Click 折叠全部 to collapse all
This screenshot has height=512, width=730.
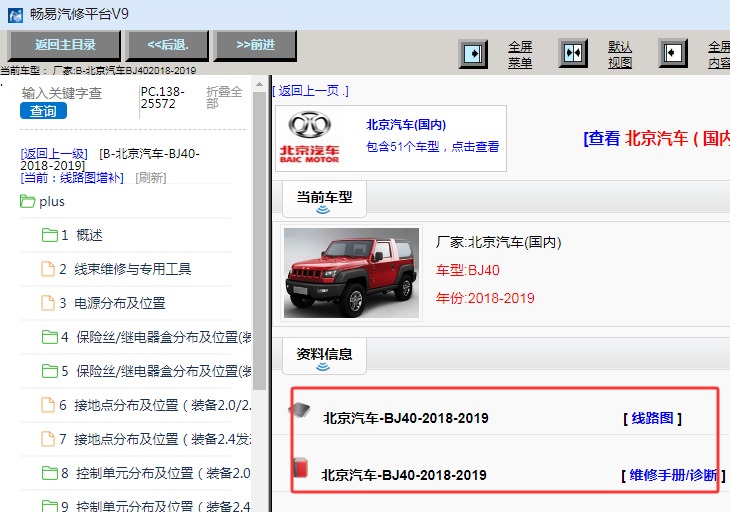(224, 97)
